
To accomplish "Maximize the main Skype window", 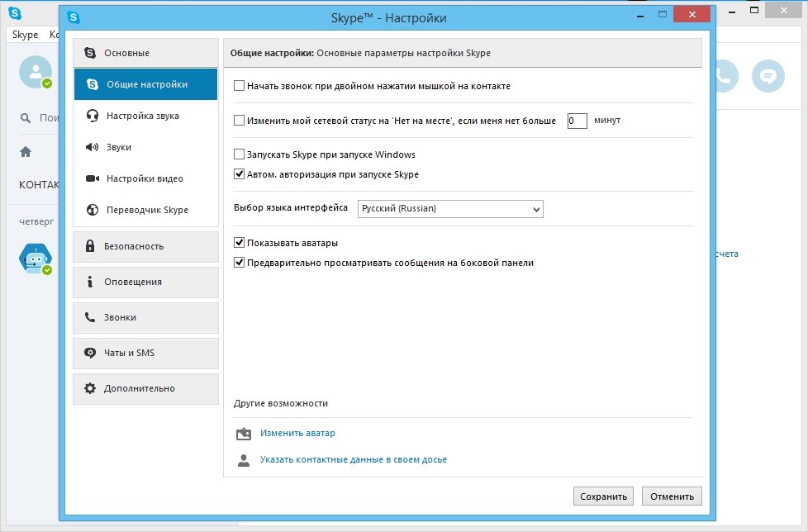I will pos(754,10).
